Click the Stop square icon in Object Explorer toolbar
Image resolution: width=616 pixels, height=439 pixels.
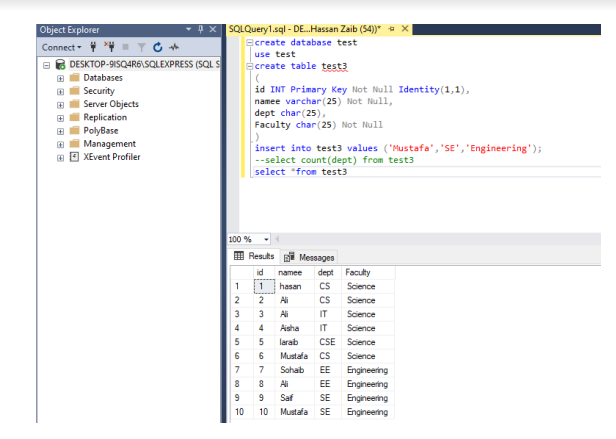[126, 47]
